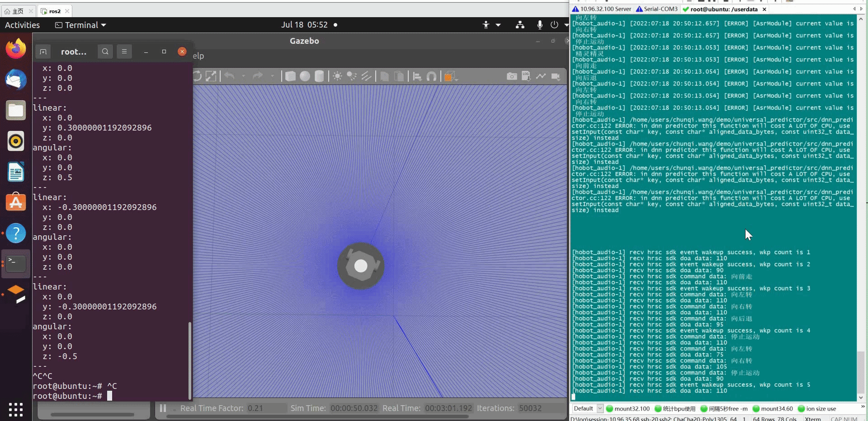Click the Redo arrow in Gazebo toolbar
Image resolution: width=868 pixels, height=421 pixels.
258,76
